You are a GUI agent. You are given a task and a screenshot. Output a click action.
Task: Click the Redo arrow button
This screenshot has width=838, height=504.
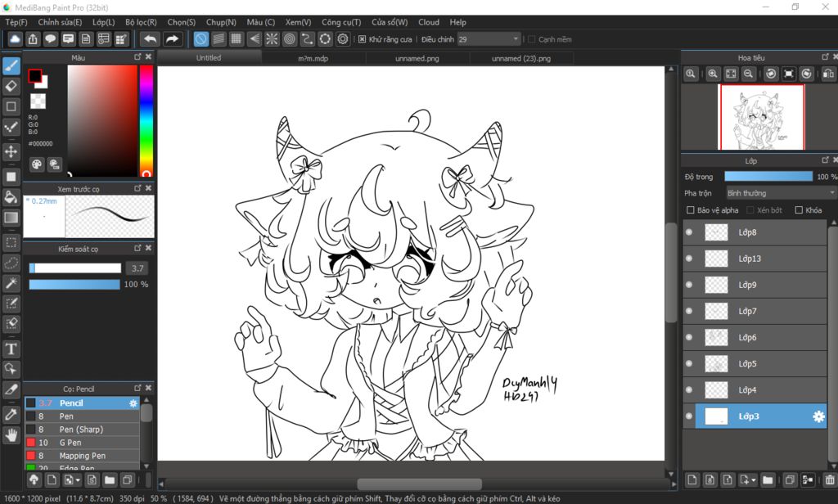[172, 39]
